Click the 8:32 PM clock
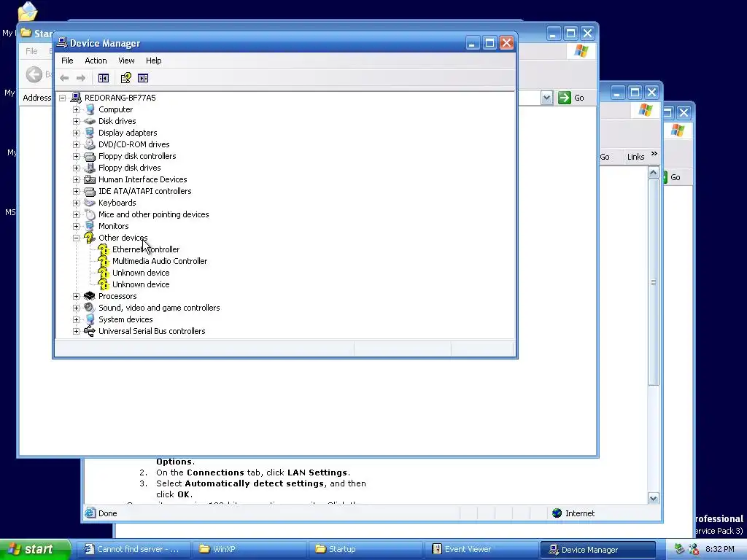 click(x=720, y=549)
